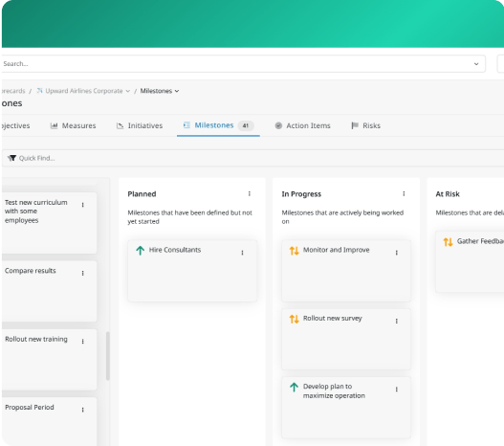Click the At Risk column heading
The height and width of the screenshot is (446, 504).
(x=448, y=194)
